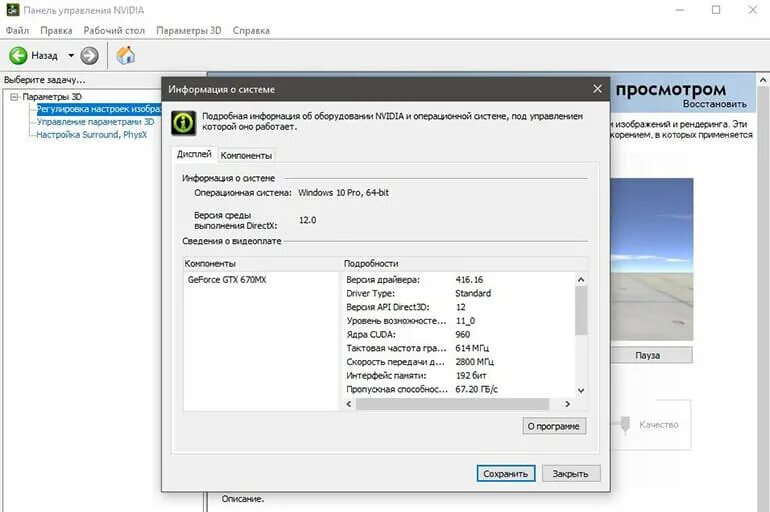
Task: Click the Закрыть button
Action: point(571,474)
